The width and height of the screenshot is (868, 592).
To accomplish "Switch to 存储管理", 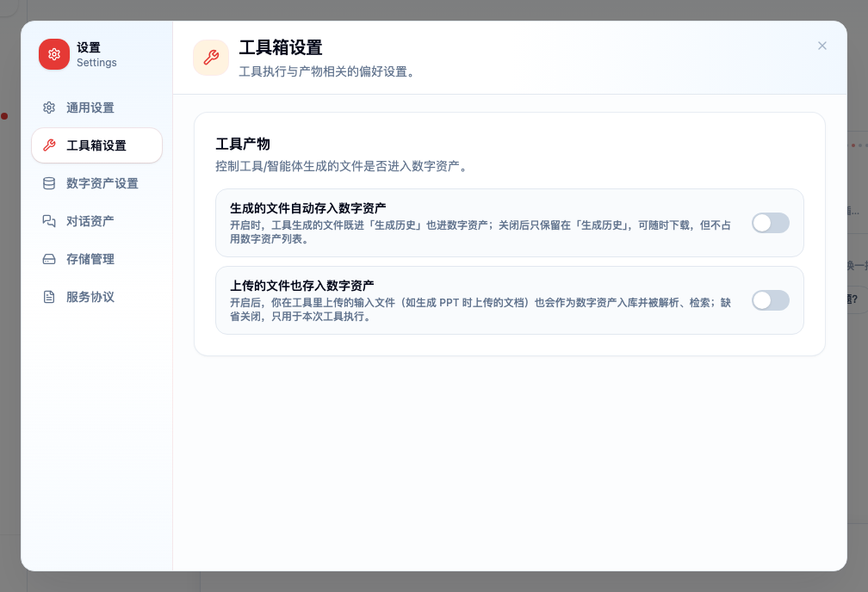I will click(96, 259).
